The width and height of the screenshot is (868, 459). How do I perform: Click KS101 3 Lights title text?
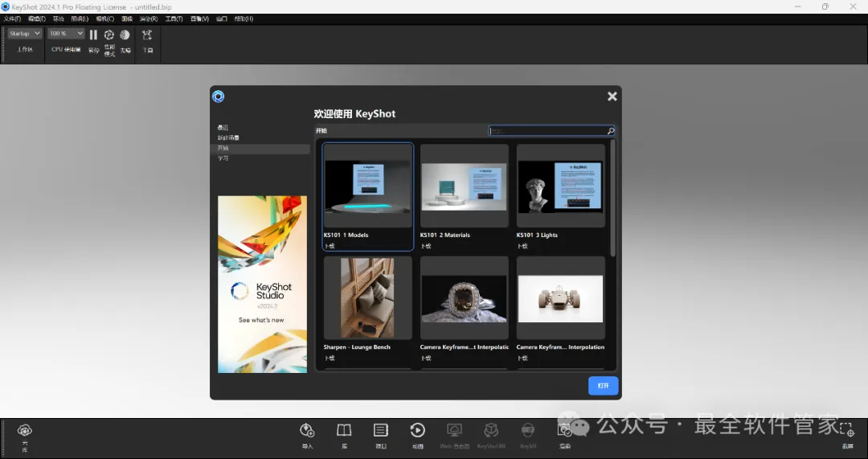point(537,236)
